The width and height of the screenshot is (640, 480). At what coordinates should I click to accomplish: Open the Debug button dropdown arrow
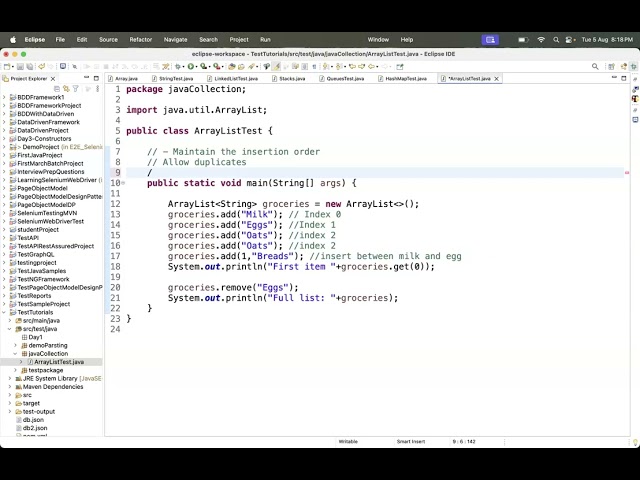[183, 67]
